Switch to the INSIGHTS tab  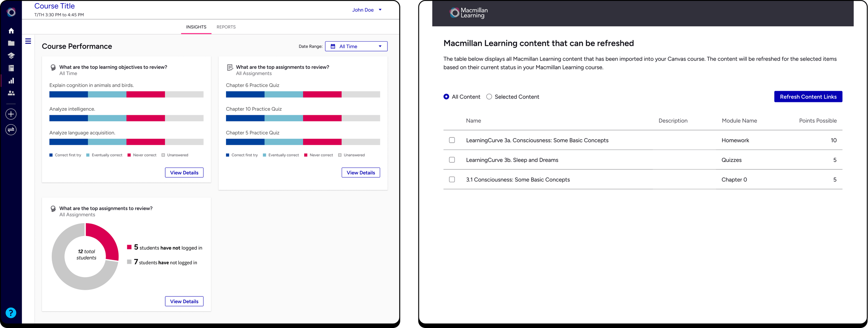tap(196, 27)
